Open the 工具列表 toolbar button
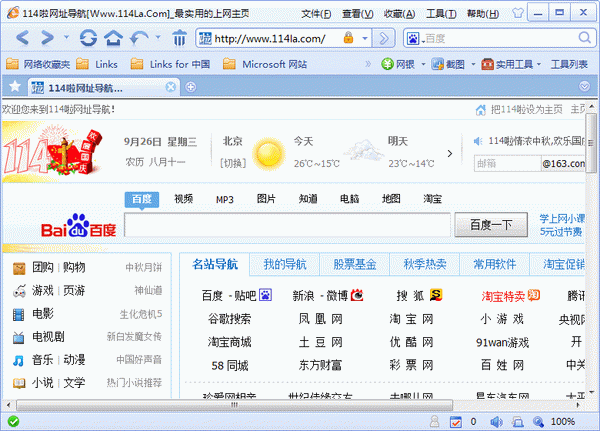This screenshot has width=600, height=431. 569,64
